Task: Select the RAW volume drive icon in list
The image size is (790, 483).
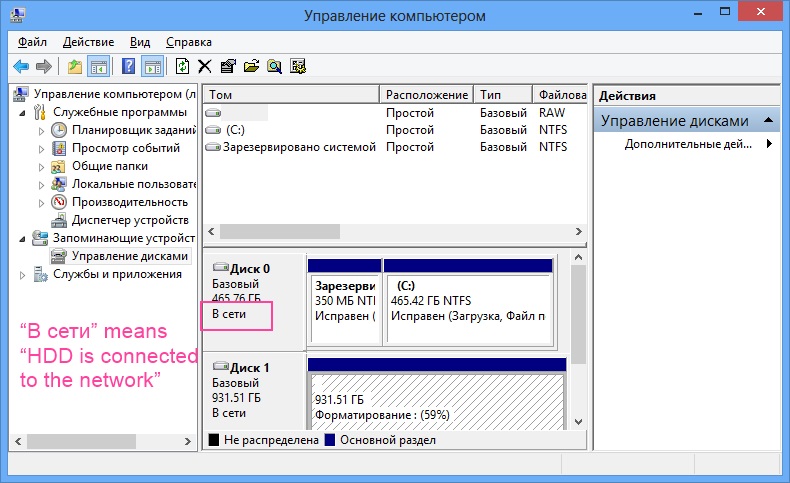Action: pyautogui.click(x=213, y=113)
